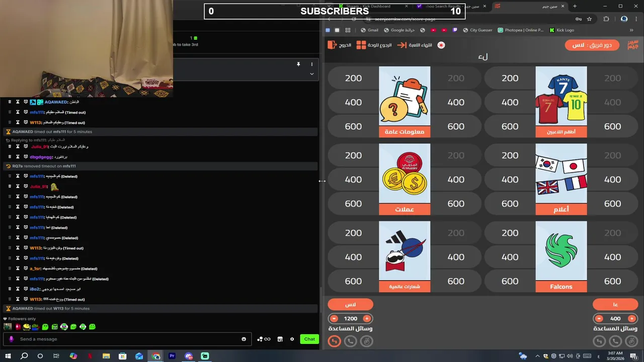The width and height of the screenshot is (644, 362).
Task: Use the swap-answer lifeline for team عا
Action: pos(599,341)
